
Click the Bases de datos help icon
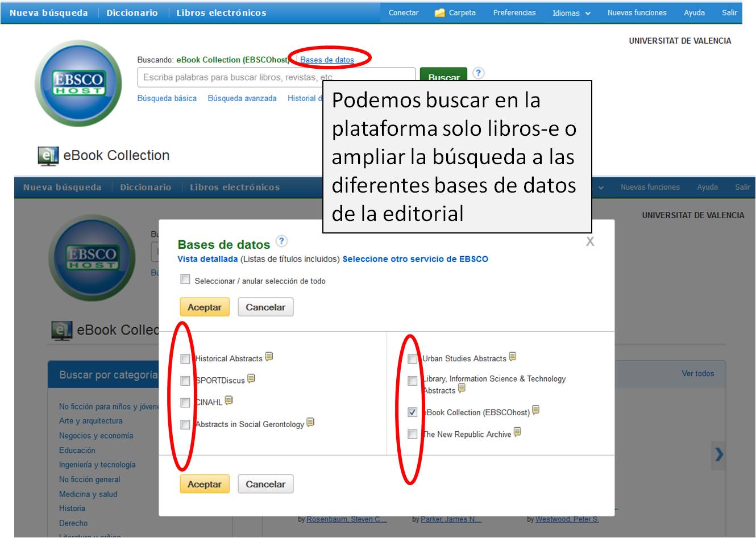coord(281,241)
